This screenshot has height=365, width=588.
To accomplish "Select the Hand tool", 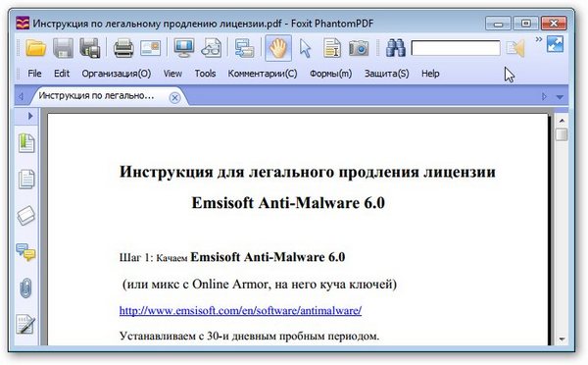I will (x=278, y=48).
